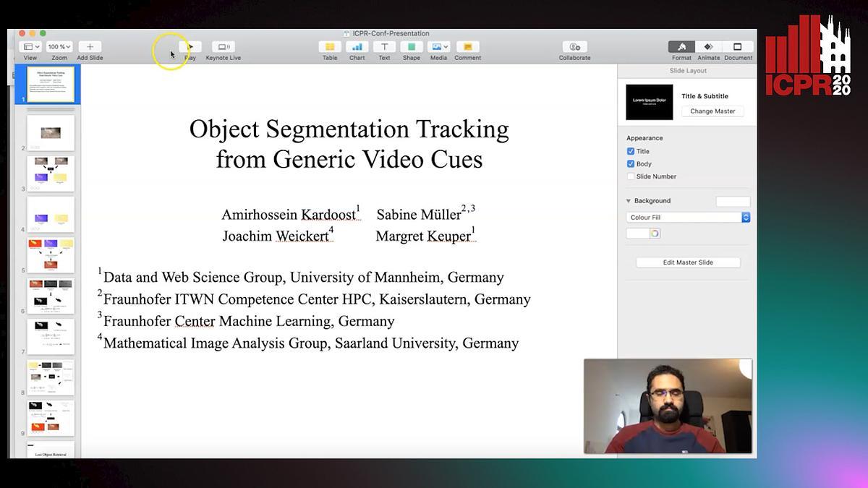868x488 pixels.
Task: Click the background fill colour swatch
Action: tap(637, 234)
